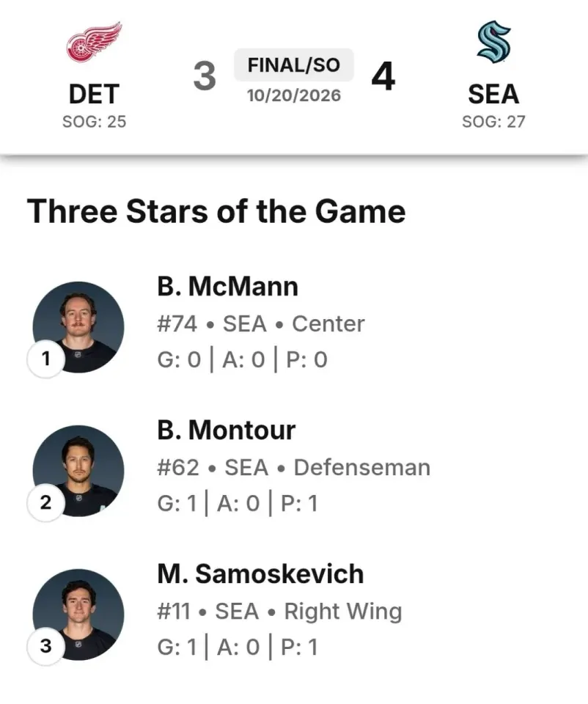The height and width of the screenshot is (704, 588).
Task: Click the Three Stars of the Game heading
Action: tap(216, 211)
